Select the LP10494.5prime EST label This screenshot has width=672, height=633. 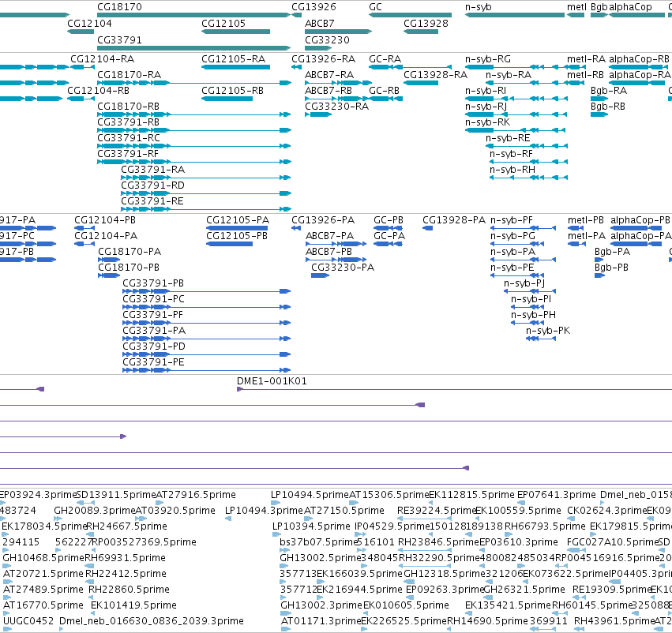310,495
